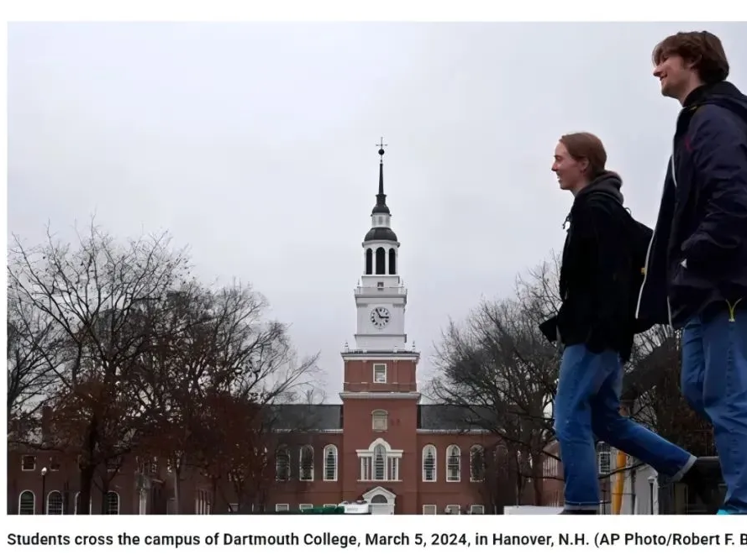Image resolution: width=747 pixels, height=560 pixels.
Task: Select the photo caption text
Action: [x=376, y=540]
